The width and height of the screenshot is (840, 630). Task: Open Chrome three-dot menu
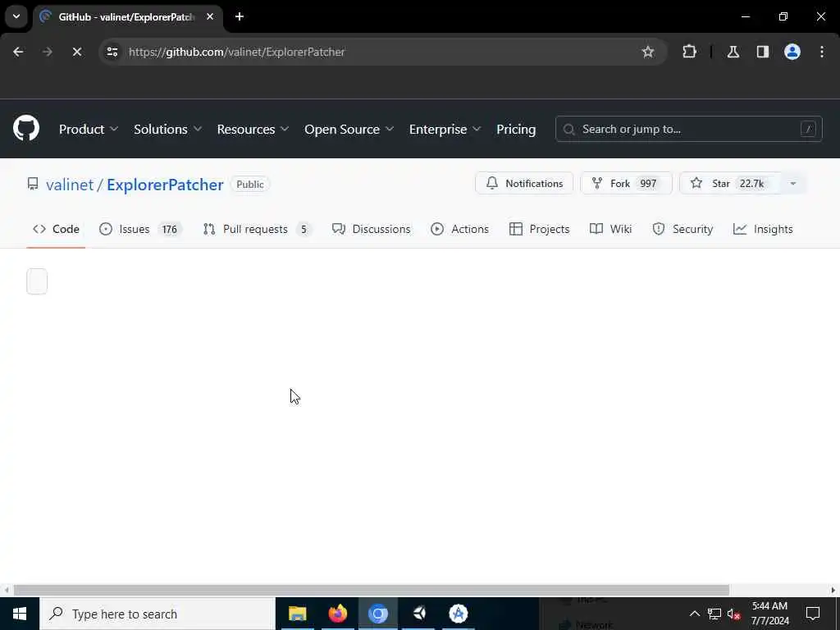click(x=821, y=52)
